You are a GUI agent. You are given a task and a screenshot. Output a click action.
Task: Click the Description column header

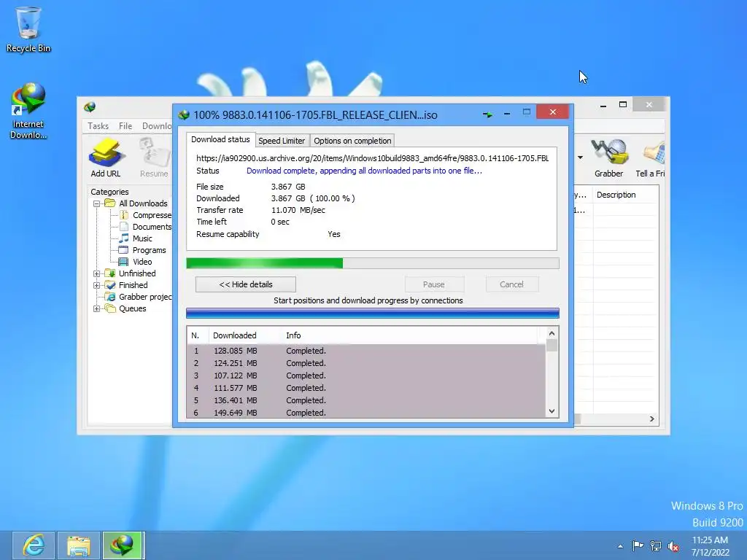point(625,195)
